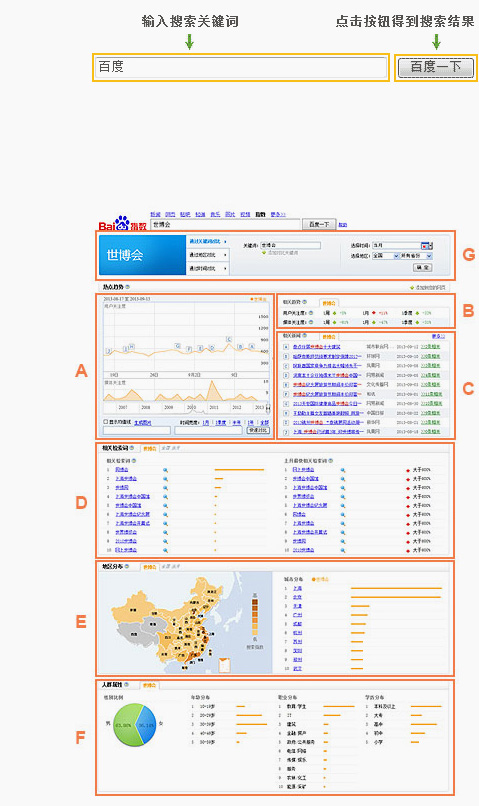The height and width of the screenshot is (806, 479).
Task: Click the 快速对比 button
Action: (x=258, y=430)
